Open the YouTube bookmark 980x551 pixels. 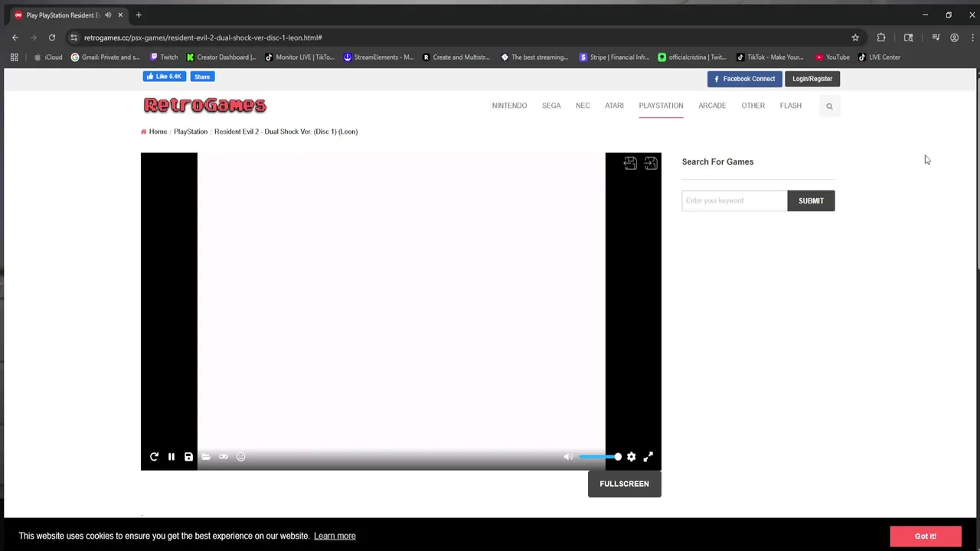coord(832,57)
